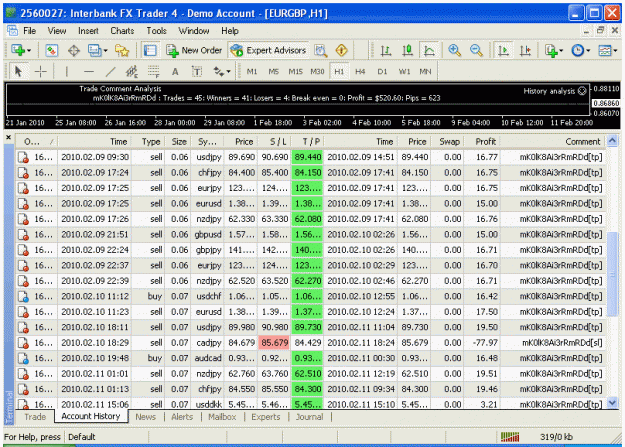The image size is (625, 447).
Task: Toggle chart Auto Scroll
Action: click(x=503, y=50)
